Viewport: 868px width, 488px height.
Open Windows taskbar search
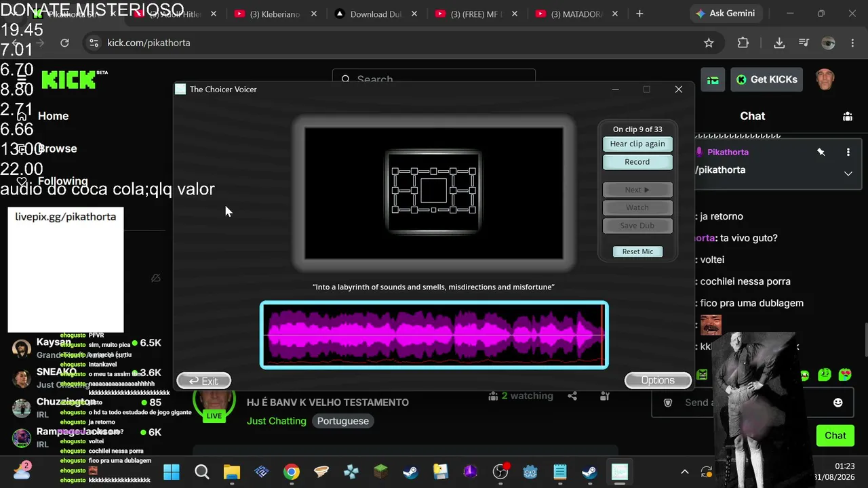tap(201, 472)
